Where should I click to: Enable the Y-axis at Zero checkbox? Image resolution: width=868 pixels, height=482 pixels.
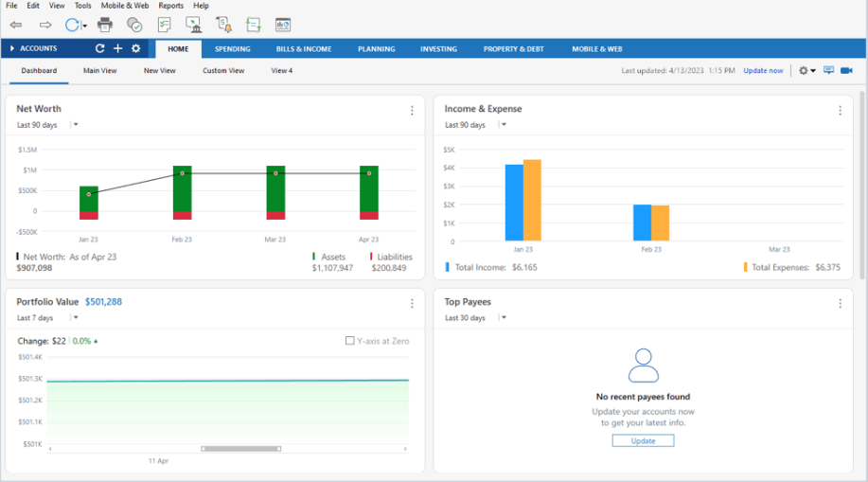350,341
